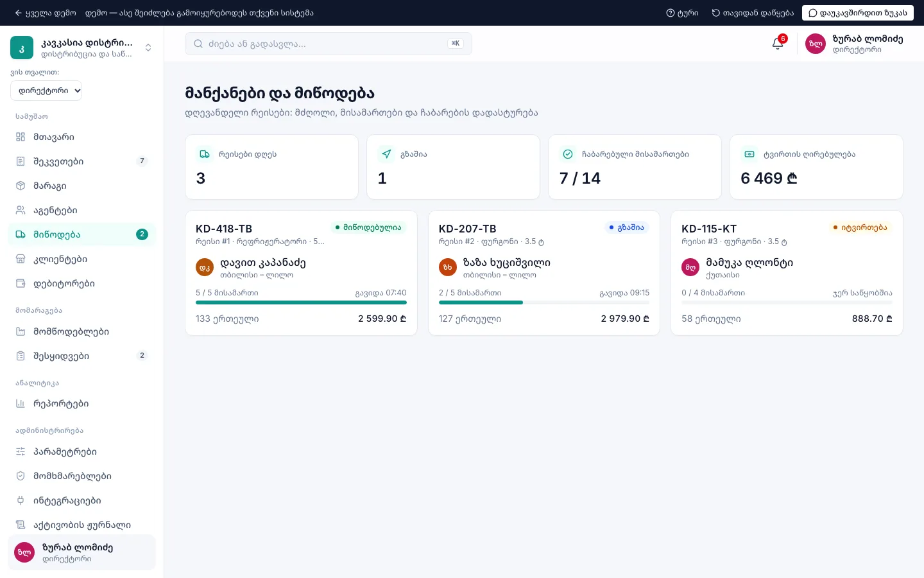The image size is (924, 578).
Task: Click the progress bar of route KD-418-TB
Action: pyautogui.click(x=301, y=302)
